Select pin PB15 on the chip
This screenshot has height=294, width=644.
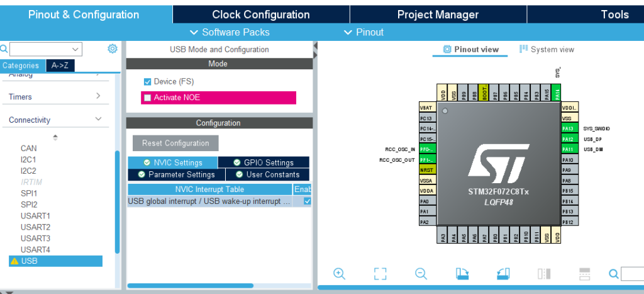point(570,191)
